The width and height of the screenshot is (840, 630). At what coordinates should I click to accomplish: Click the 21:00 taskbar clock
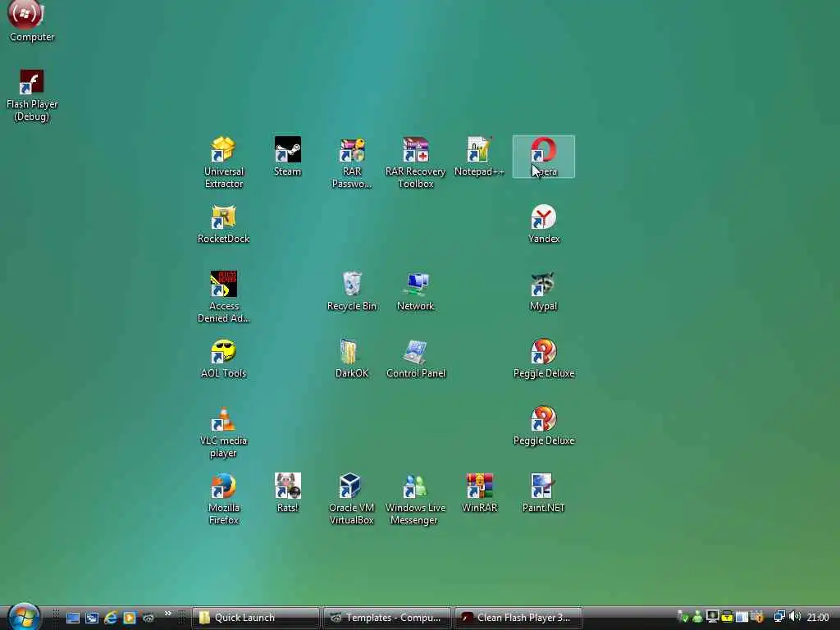[818, 618]
